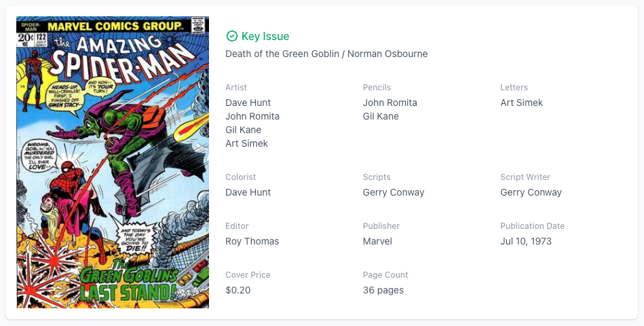Click the Publication Date field label
The height and width of the screenshot is (326, 644).
[533, 226]
